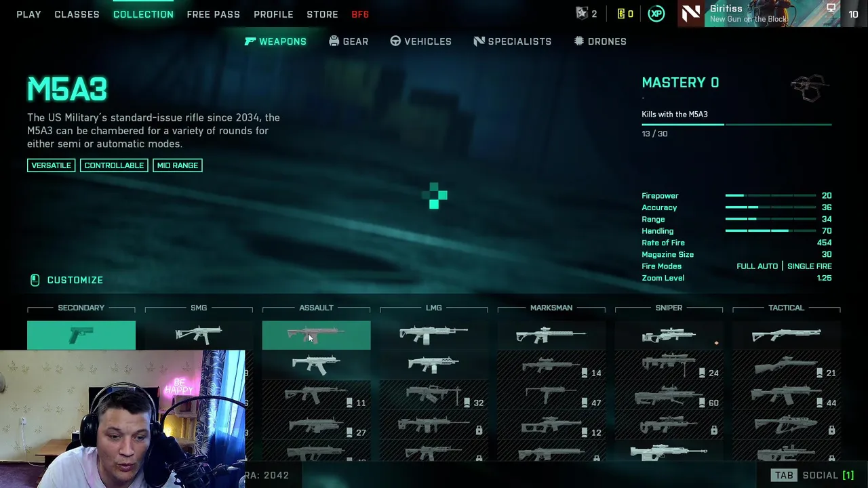
Task: Click the CONTROLLABLE tag
Action: click(114, 165)
